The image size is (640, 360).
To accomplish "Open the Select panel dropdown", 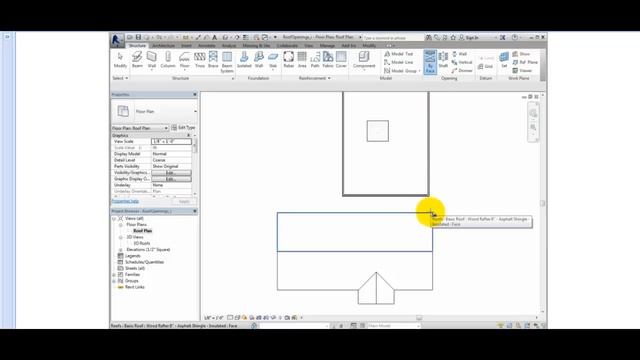I will [120, 78].
